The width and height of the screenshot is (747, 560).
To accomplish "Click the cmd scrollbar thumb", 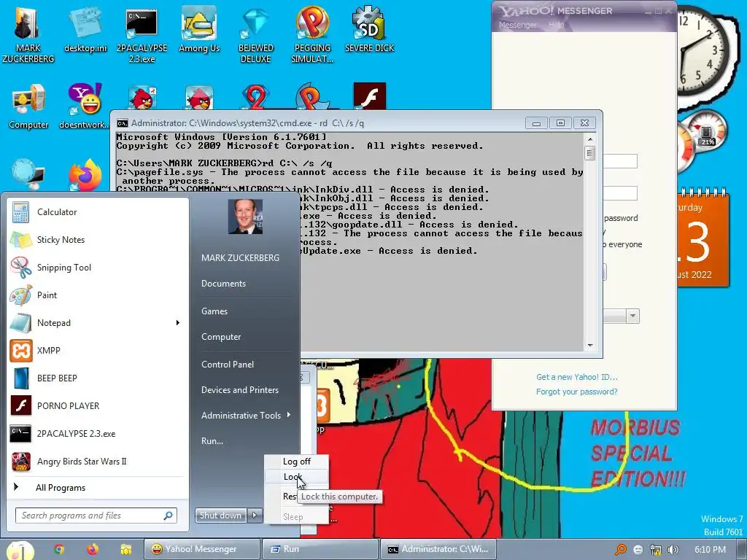I will [589, 153].
